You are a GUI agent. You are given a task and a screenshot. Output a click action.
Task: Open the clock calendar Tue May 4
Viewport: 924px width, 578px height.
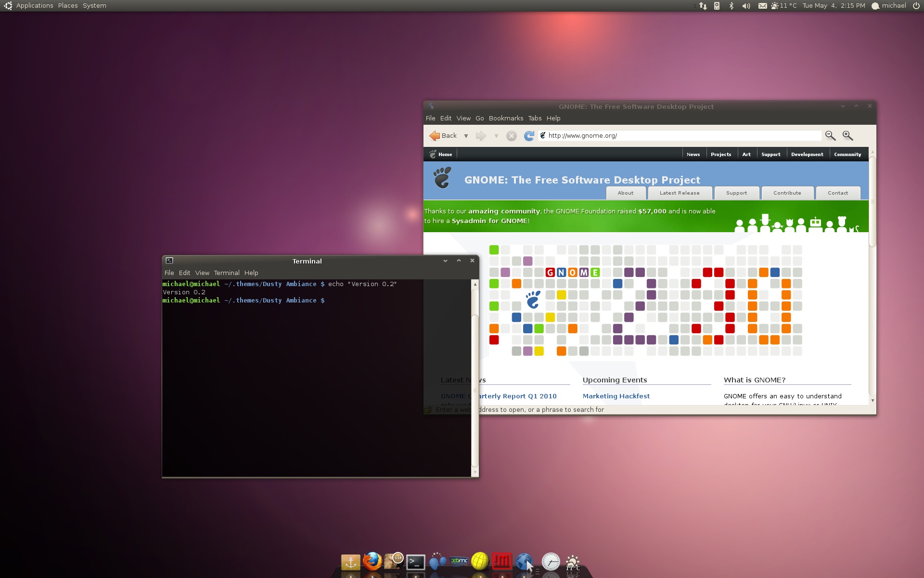pyautogui.click(x=834, y=6)
